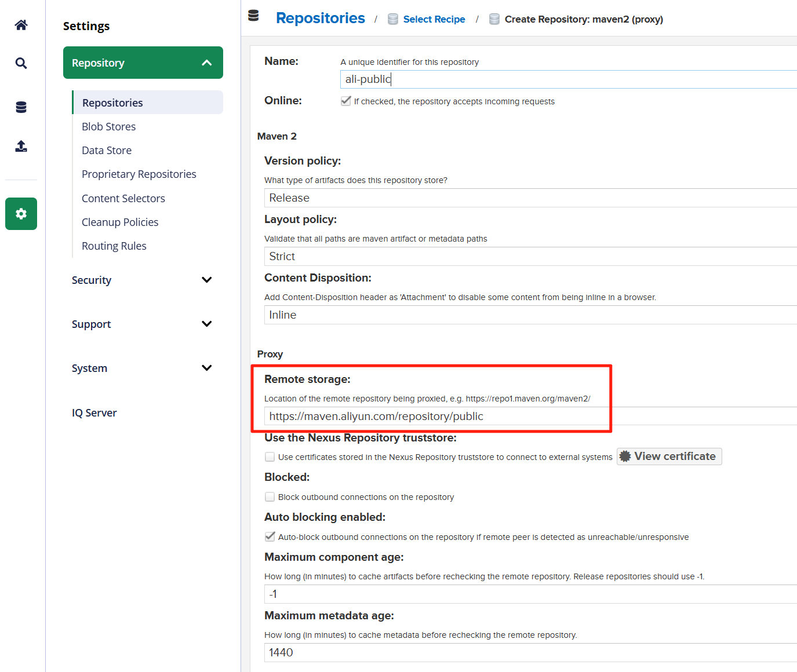Viewport: 797px width, 672px height.
Task: Open Layout policy dropdown showing Strict
Action: 530,256
